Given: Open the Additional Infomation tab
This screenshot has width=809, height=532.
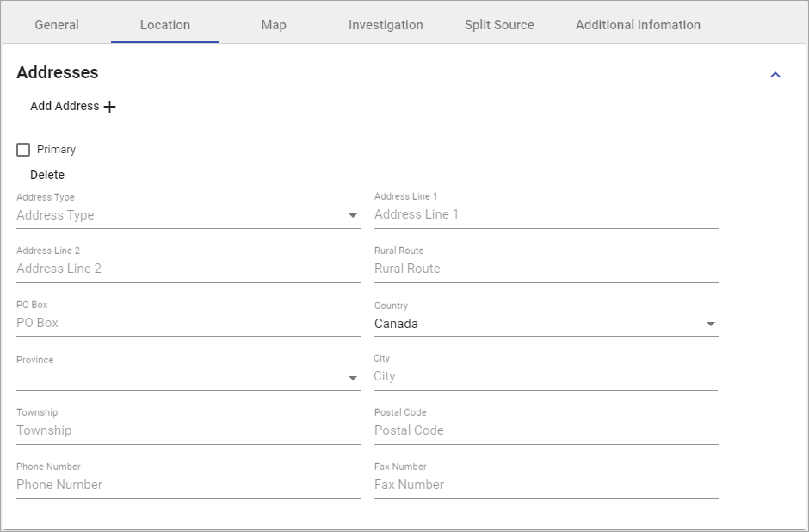Looking at the screenshot, I should pos(638,25).
